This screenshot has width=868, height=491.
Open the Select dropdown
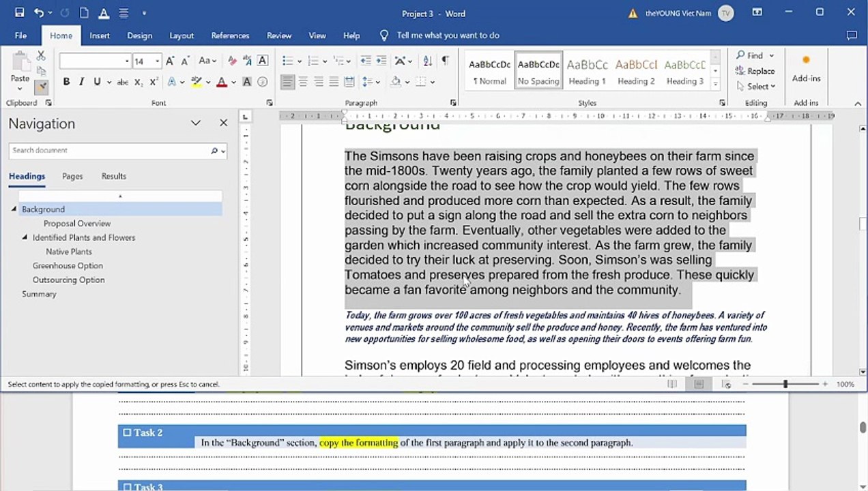click(x=756, y=87)
